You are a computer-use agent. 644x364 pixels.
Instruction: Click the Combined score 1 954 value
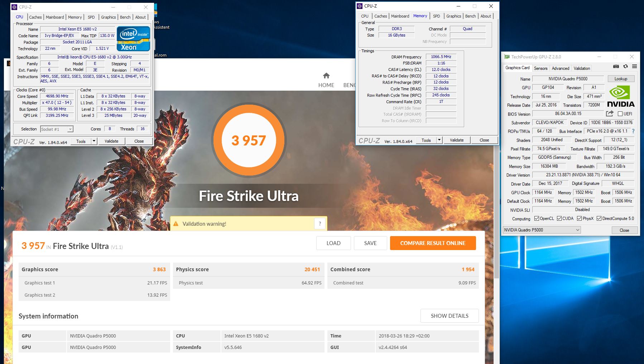[468, 269]
